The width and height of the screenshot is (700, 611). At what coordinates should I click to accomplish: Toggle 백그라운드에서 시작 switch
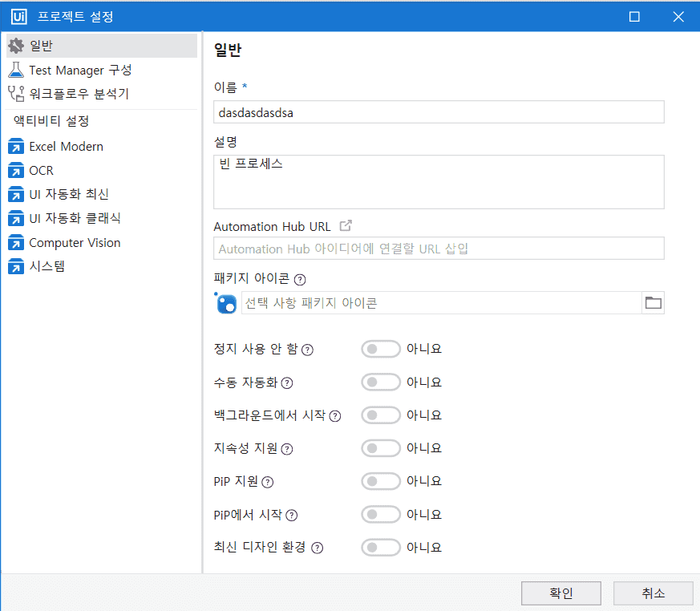tap(381, 415)
